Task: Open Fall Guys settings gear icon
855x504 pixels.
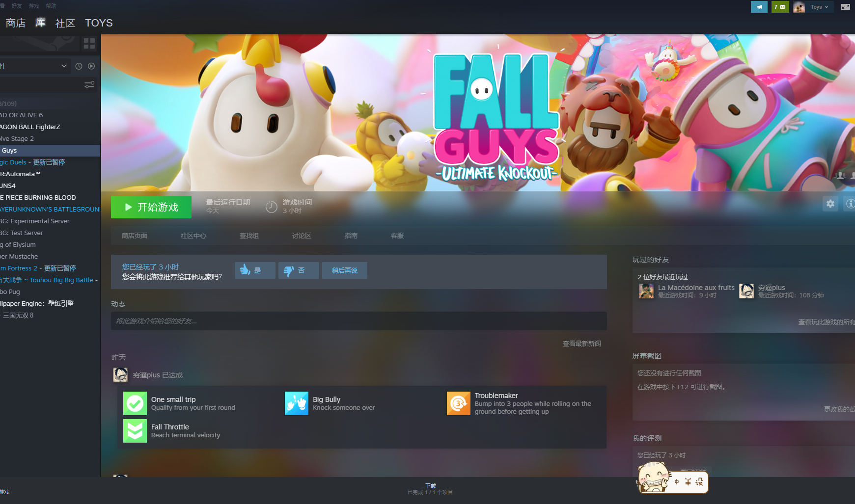Action: [830, 204]
